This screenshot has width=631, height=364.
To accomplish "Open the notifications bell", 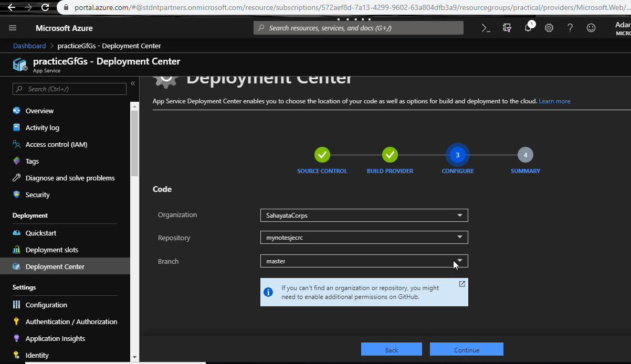I will (x=528, y=28).
